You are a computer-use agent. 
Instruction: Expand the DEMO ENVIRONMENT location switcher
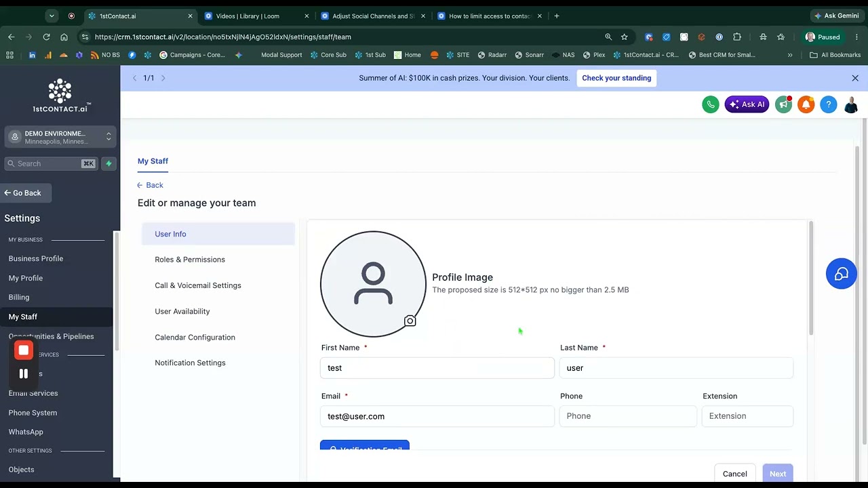coord(60,137)
